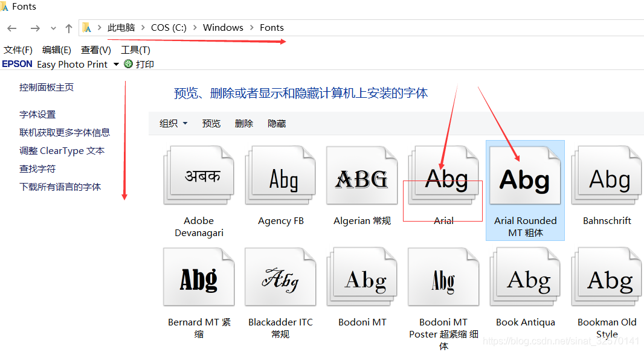This screenshot has height=352, width=644.
Task: Select COS (C:) in the address path
Action: pos(169,28)
